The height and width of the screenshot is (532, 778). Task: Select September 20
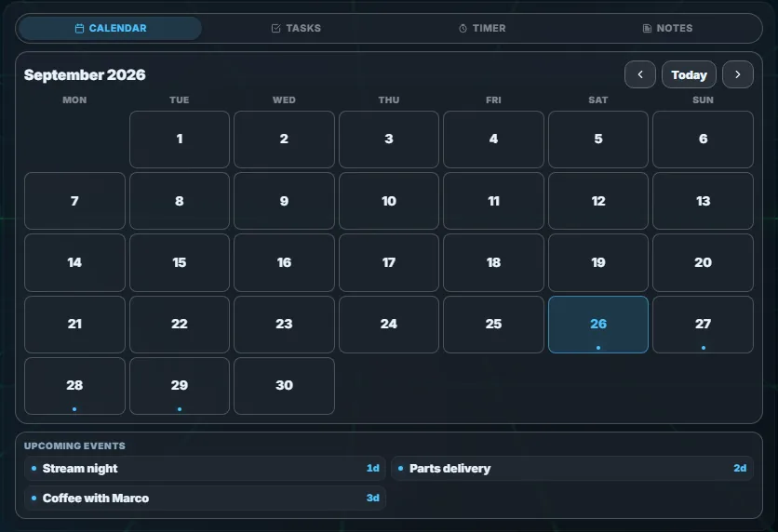[x=703, y=263]
